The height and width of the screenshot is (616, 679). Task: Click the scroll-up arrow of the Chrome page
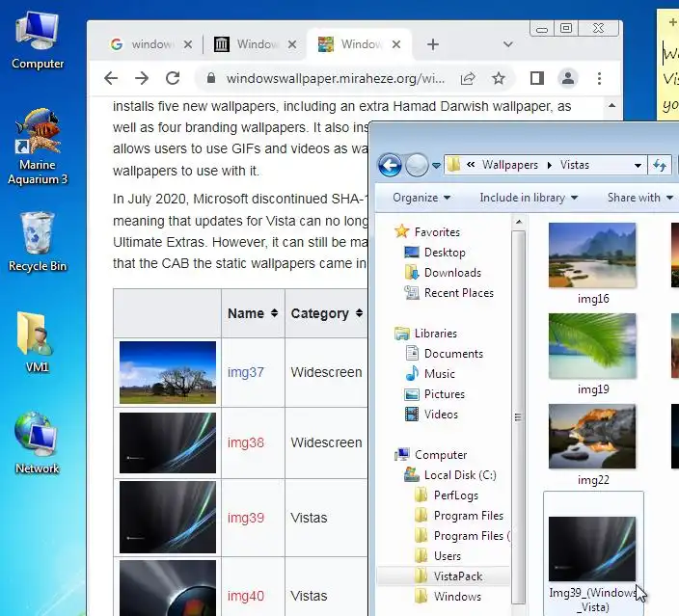611,106
